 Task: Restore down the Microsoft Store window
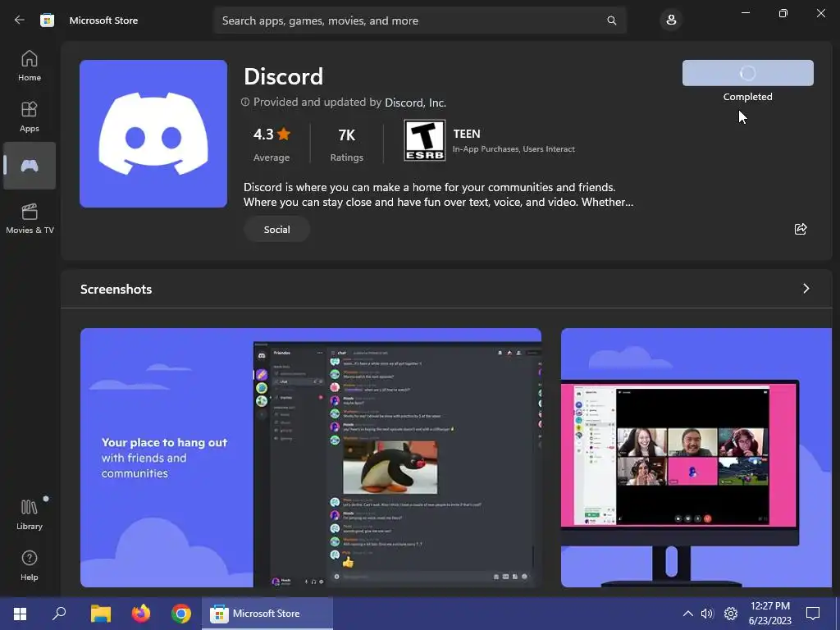pos(783,13)
